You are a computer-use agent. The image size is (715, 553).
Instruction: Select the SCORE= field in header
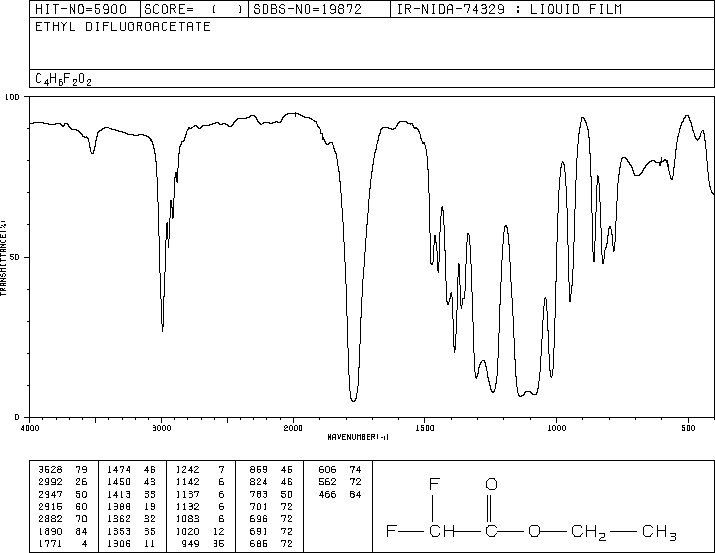pyautogui.click(x=193, y=9)
